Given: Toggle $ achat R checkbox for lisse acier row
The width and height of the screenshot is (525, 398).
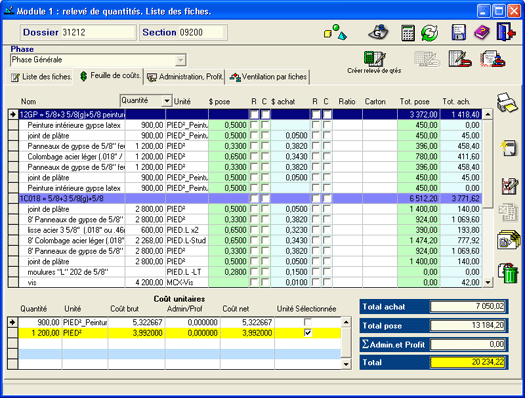Looking at the screenshot, I should click(x=315, y=230).
